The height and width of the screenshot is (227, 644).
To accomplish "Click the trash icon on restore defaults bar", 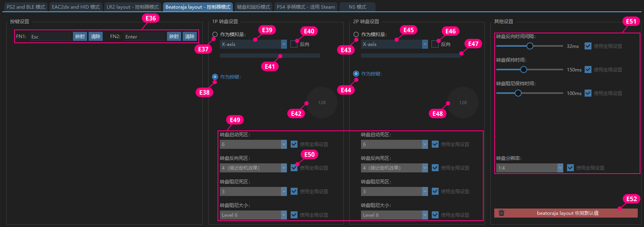I will 501,213.
